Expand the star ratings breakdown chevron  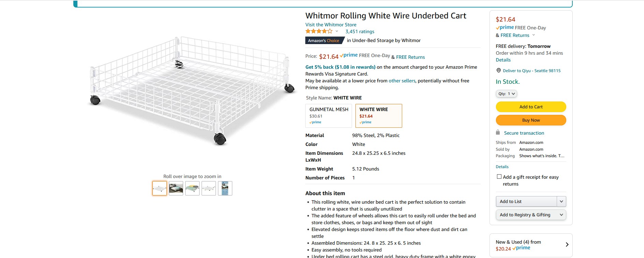[337, 31]
